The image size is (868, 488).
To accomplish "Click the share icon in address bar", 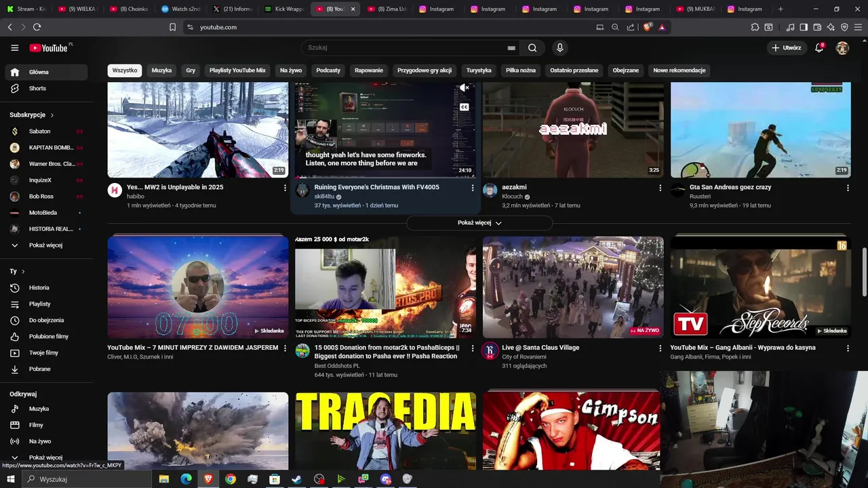I will coord(631,27).
